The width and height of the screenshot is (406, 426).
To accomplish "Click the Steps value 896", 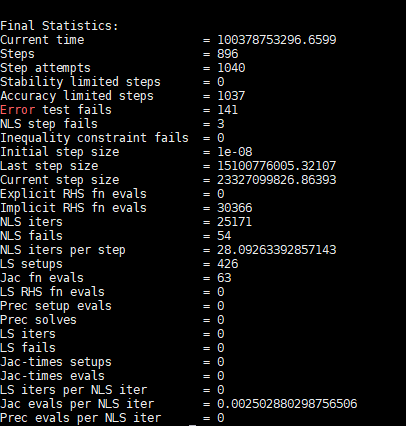I will [228, 54].
